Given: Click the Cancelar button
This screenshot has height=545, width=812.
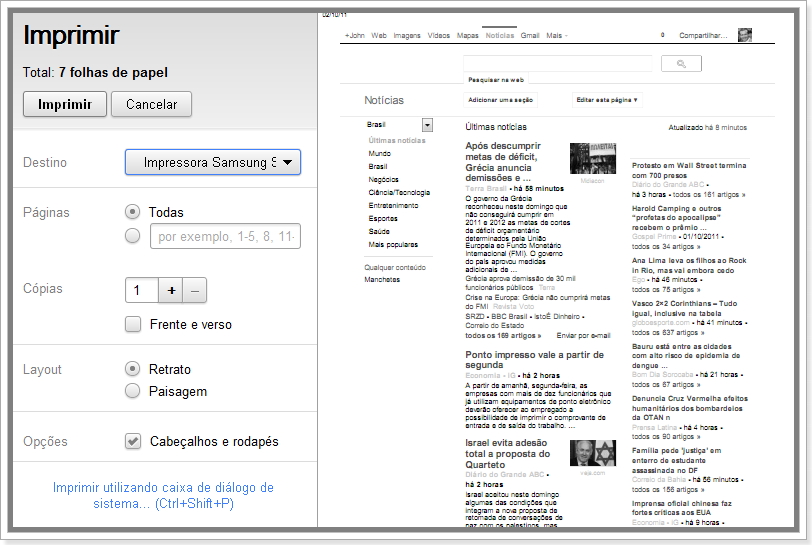Looking at the screenshot, I should pos(151,104).
